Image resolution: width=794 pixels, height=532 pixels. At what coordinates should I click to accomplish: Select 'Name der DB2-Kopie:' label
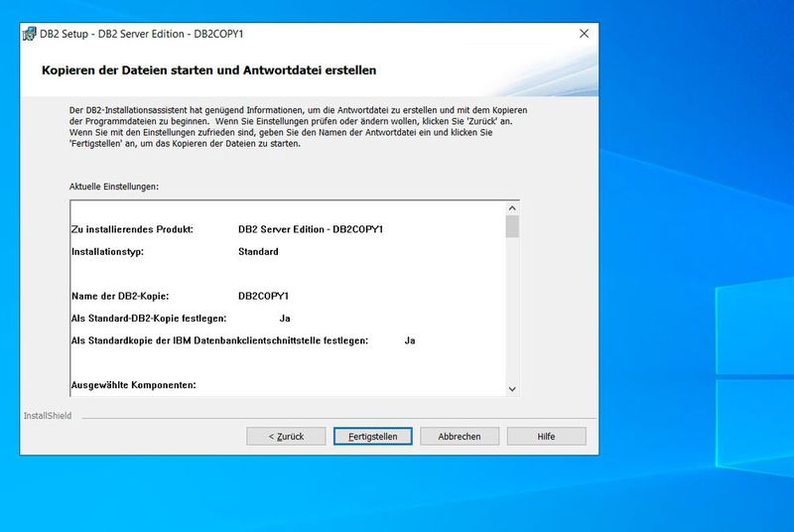pyautogui.click(x=120, y=296)
